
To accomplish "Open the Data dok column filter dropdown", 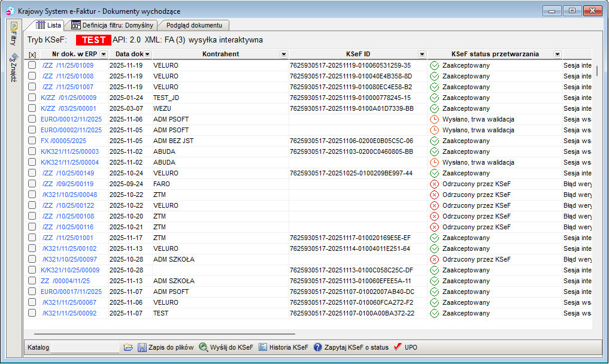I will (147, 54).
